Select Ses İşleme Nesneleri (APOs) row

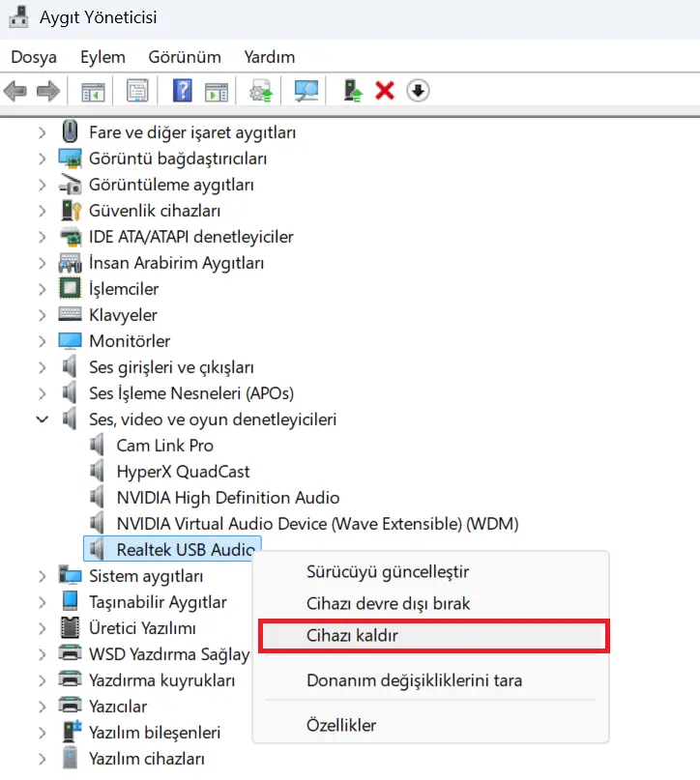tap(191, 393)
